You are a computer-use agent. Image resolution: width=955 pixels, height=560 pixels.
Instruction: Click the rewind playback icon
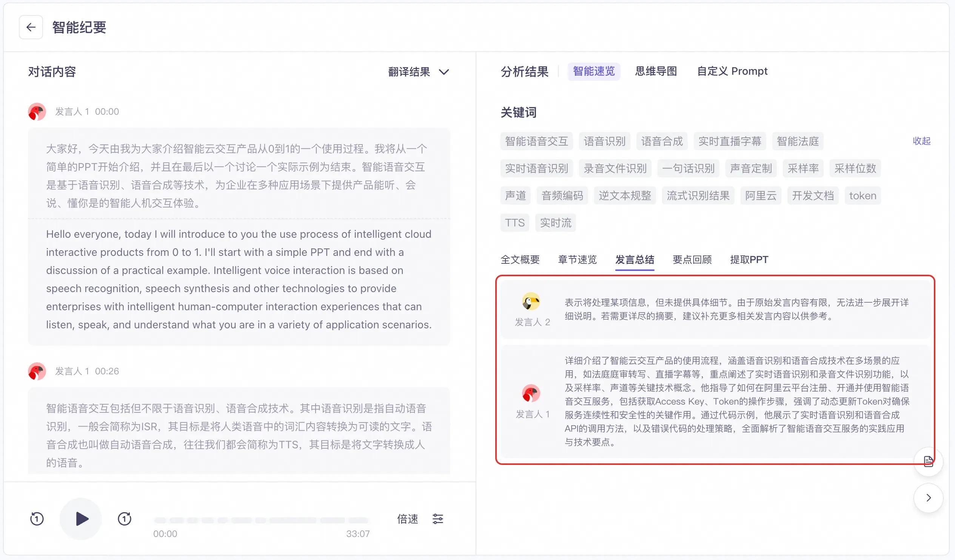point(37,519)
